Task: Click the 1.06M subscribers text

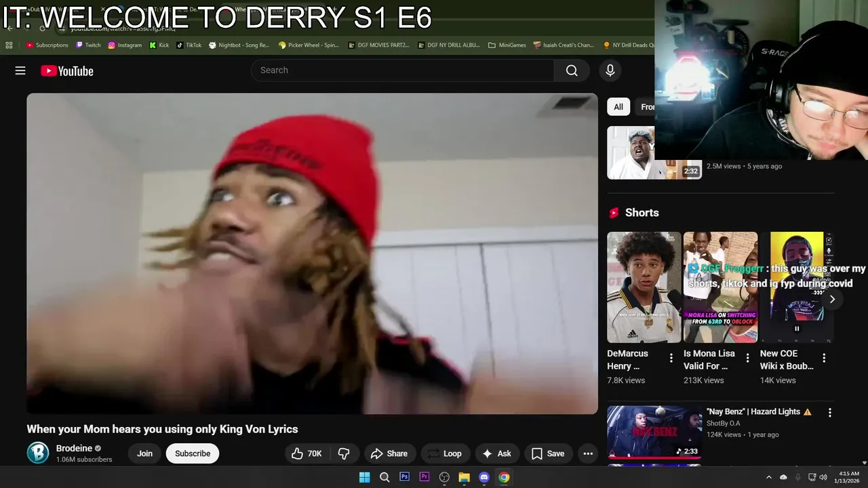Action: click(84, 460)
